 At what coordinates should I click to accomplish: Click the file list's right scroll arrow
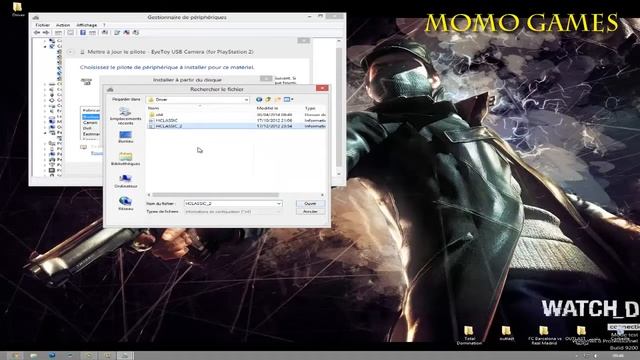(x=322, y=195)
